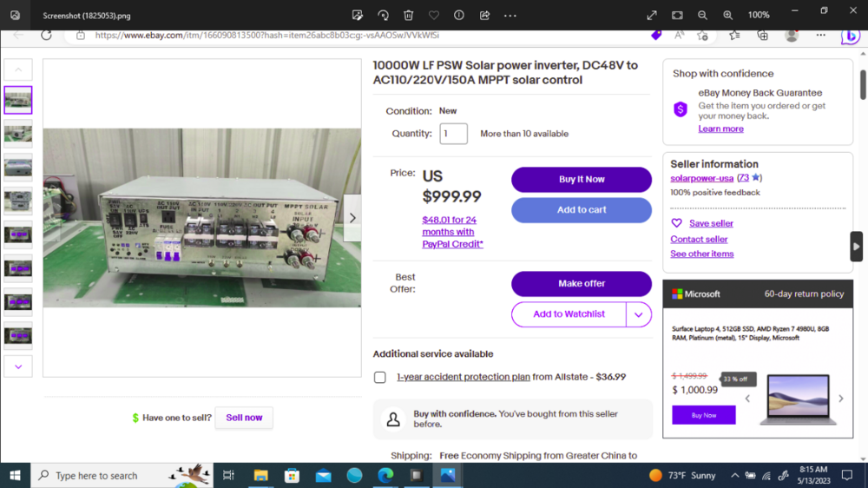The height and width of the screenshot is (488, 868).
Task: Select the last visible product thumbnail
Action: click(18, 336)
